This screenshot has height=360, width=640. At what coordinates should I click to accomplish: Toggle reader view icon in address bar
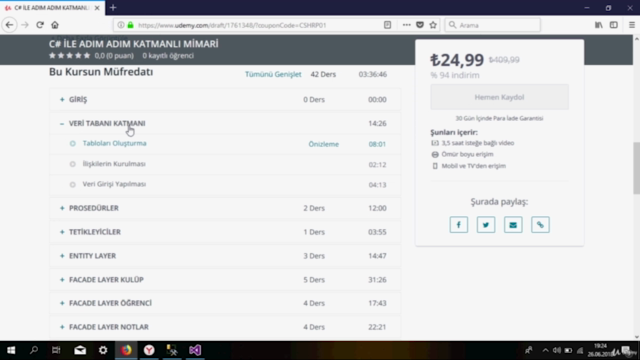click(x=387, y=25)
